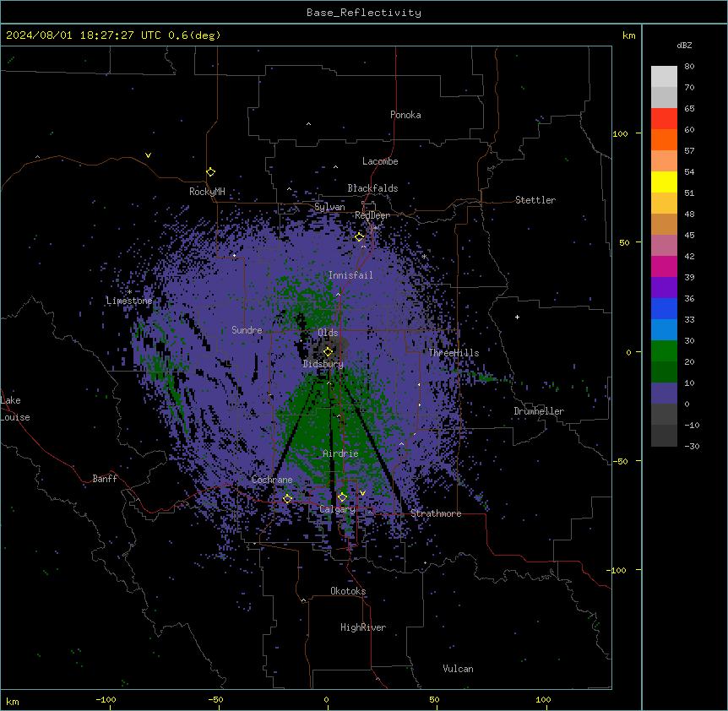Click the Olds label
Viewport: 728px width, 711px height.
pyautogui.click(x=328, y=333)
